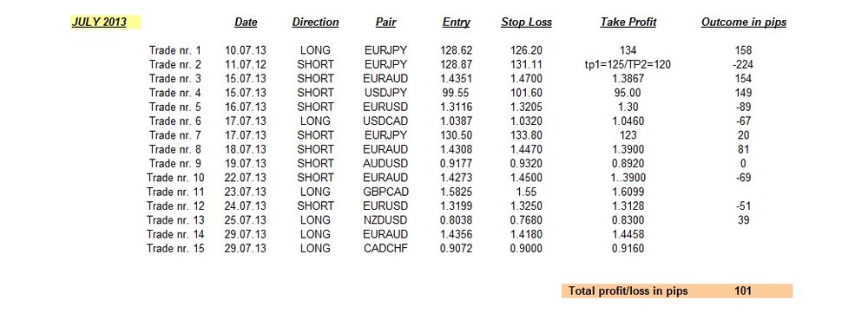868x313 pixels.
Task: Click the NZDUSD entry value 0.8038
Action: [457, 220]
